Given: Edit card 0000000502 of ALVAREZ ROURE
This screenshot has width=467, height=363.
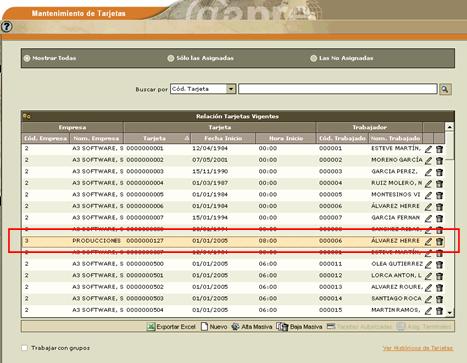Looking at the screenshot, I should coord(428,288).
